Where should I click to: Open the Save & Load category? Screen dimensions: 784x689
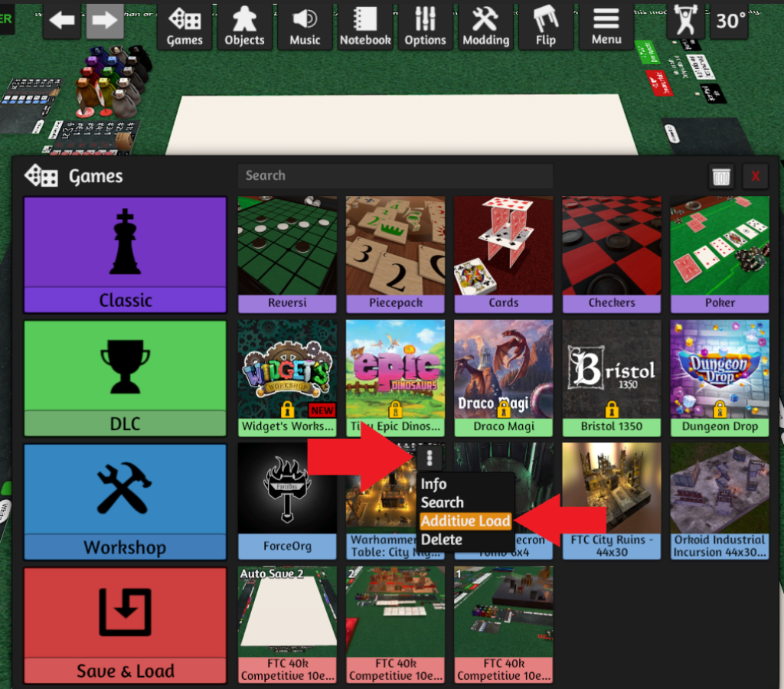pyautogui.click(x=126, y=625)
